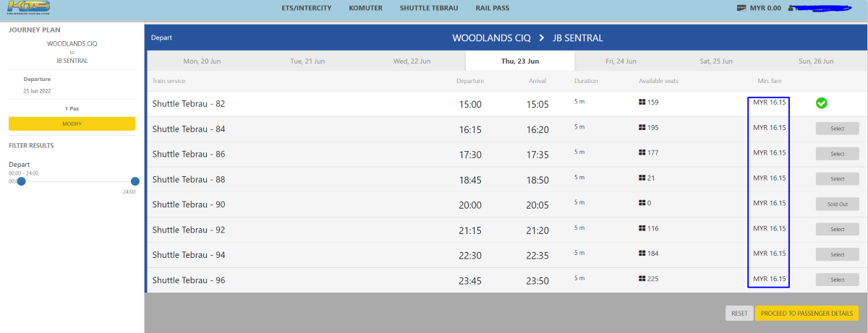Open the RAIL PASS menu
Screen dimensions: 868x333
point(492,8)
